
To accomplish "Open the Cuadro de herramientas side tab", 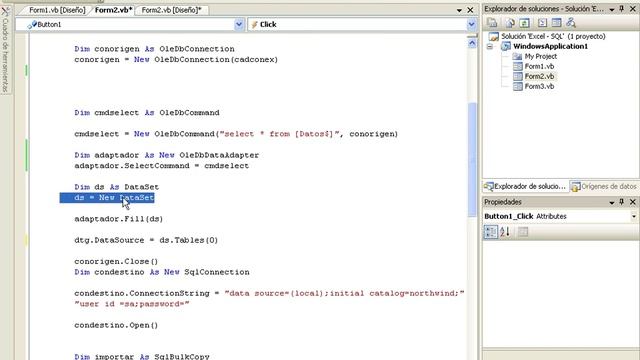I will click(5, 50).
